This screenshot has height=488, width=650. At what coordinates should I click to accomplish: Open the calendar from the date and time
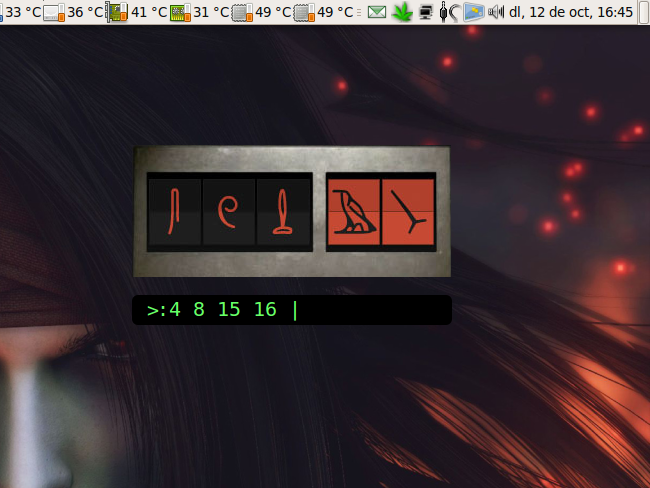pyautogui.click(x=571, y=12)
